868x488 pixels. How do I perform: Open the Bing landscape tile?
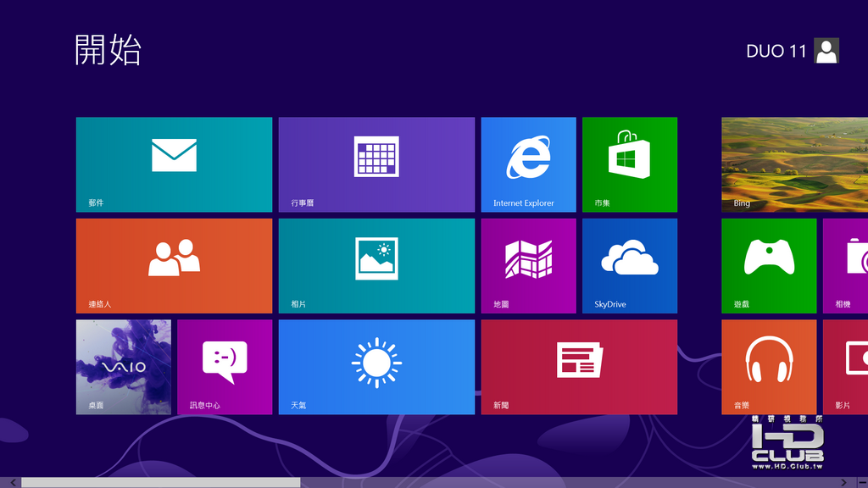pyautogui.click(x=794, y=164)
